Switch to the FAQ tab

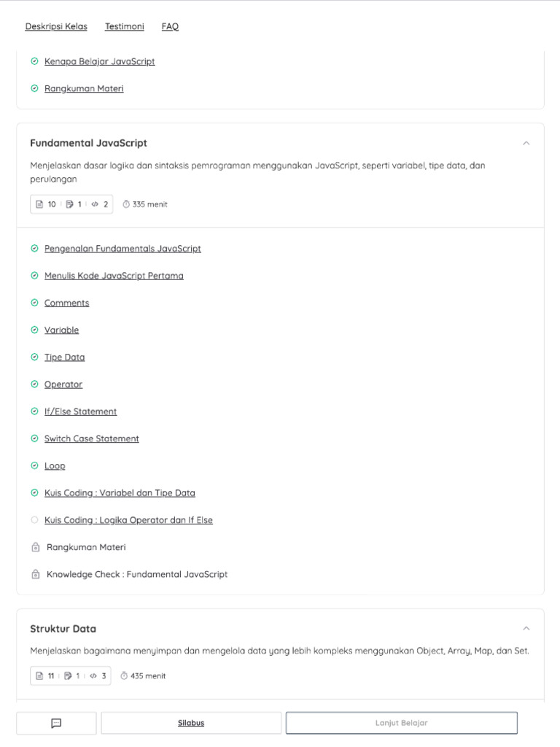click(170, 26)
